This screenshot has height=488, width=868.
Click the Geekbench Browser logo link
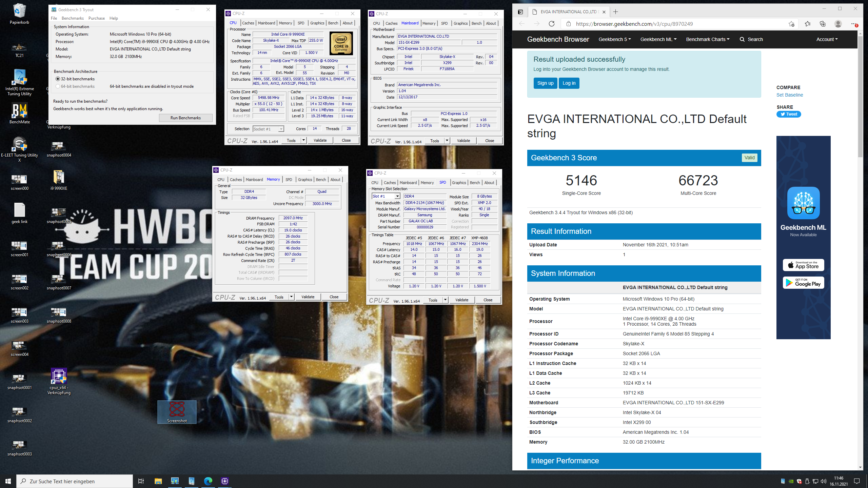pos(558,39)
